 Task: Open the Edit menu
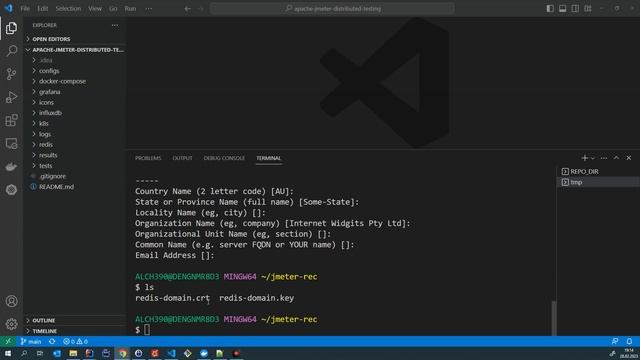pyautogui.click(x=42, y=9)
